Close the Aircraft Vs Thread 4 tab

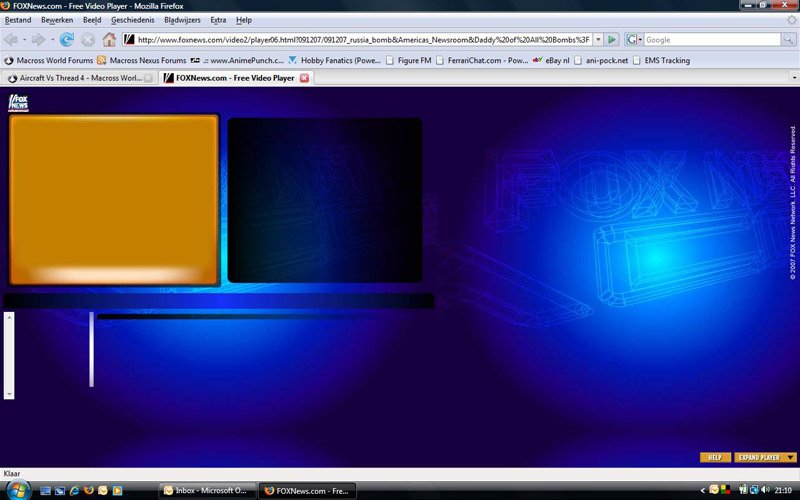coord(148,78)
